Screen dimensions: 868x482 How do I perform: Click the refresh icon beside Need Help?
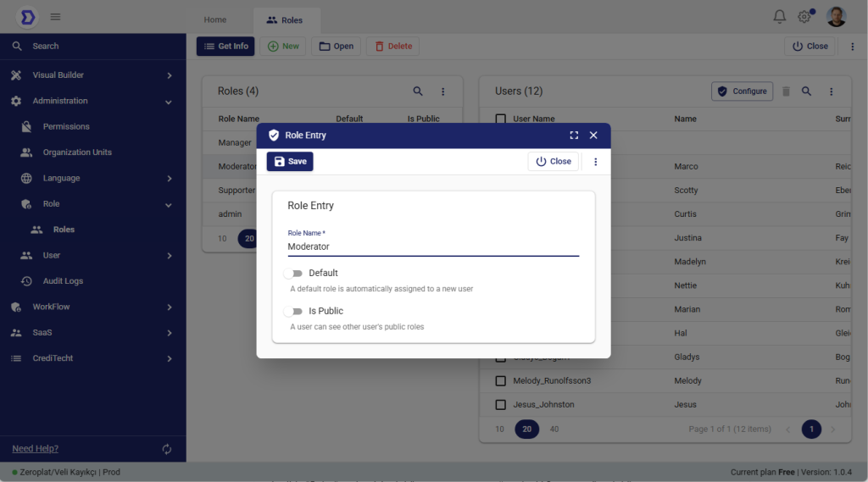coord(167,449)
